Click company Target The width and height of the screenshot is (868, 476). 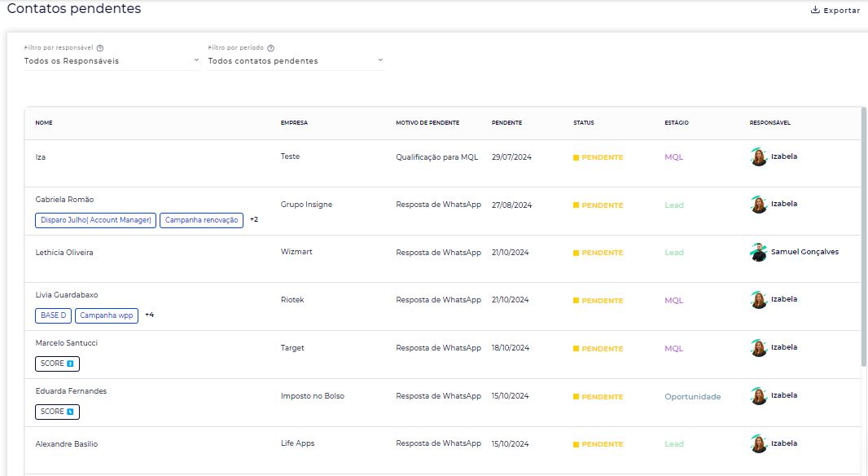292,348
